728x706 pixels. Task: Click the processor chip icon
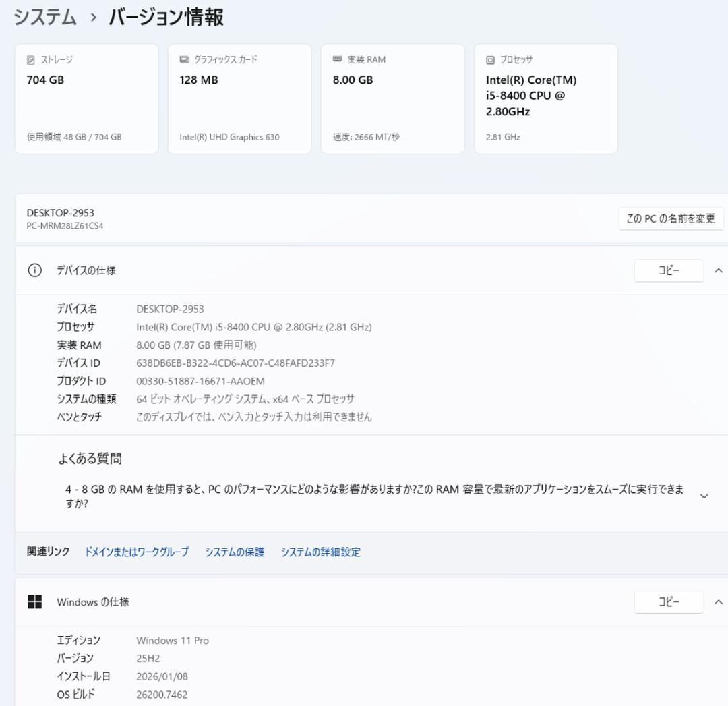[489, 59]
